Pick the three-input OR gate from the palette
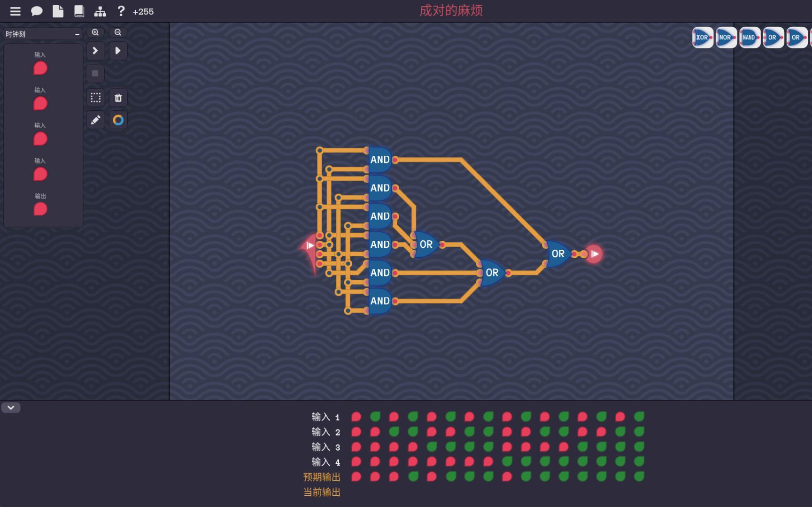Screen dimensions: 812x507 [x=773, y=38]
